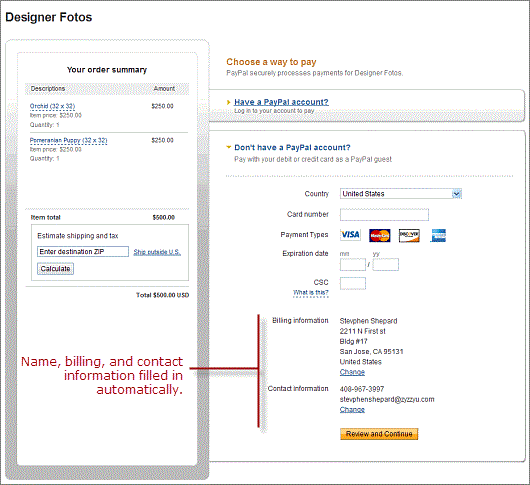Click the Enter destination ZIP field

pos(83,251)
